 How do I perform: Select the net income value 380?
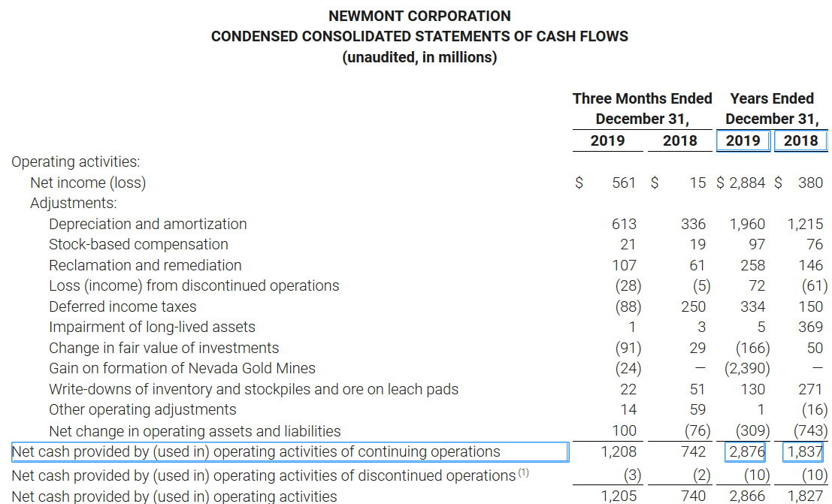[810, 183]
